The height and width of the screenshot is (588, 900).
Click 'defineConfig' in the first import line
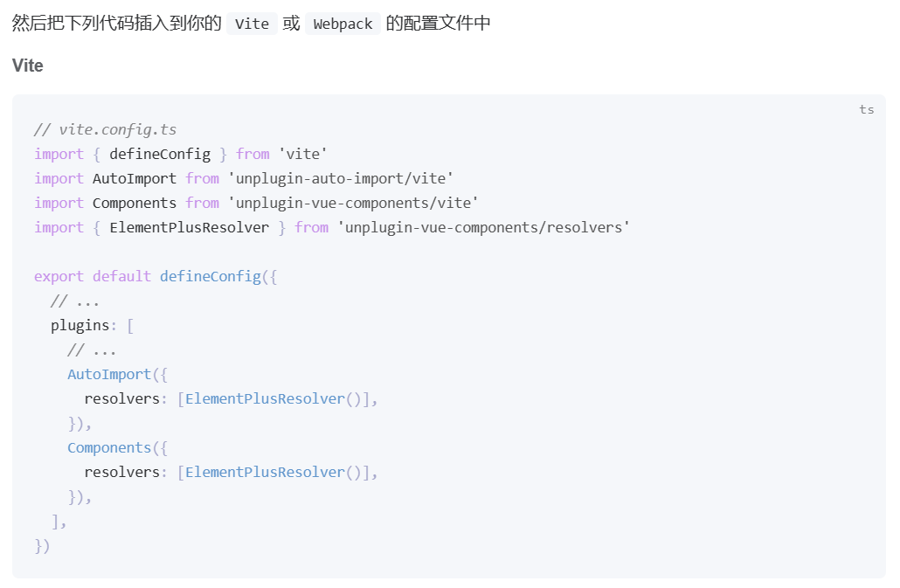pos(160,154)
